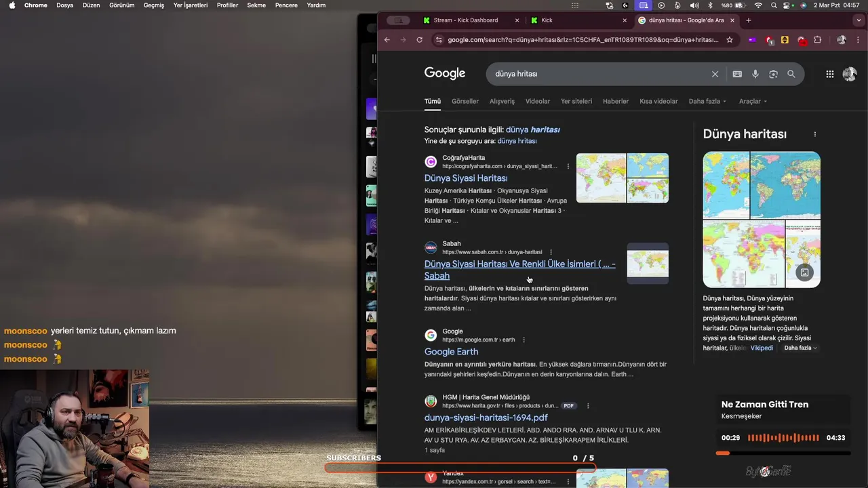868x488 pixels.
Task: Open the Wi-Fi status menu
Action: (x=757, y=5)
